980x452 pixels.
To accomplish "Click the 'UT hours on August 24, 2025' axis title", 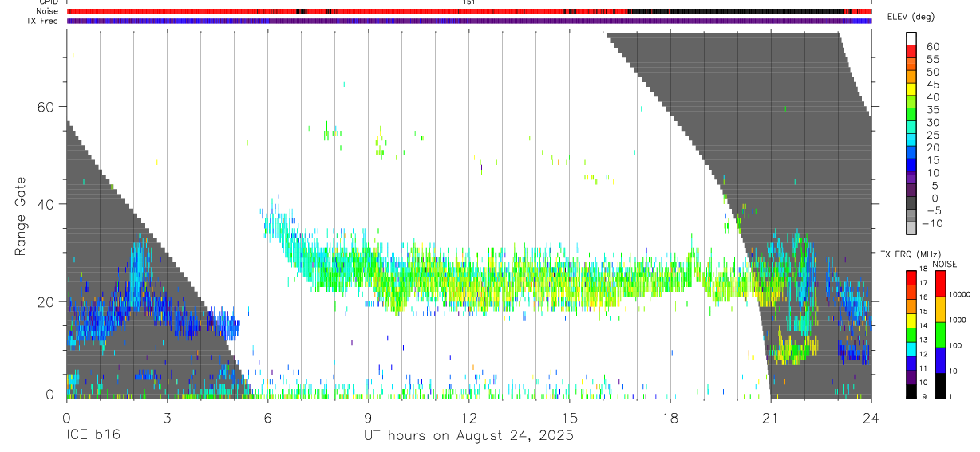I will [x=469, y=436].
